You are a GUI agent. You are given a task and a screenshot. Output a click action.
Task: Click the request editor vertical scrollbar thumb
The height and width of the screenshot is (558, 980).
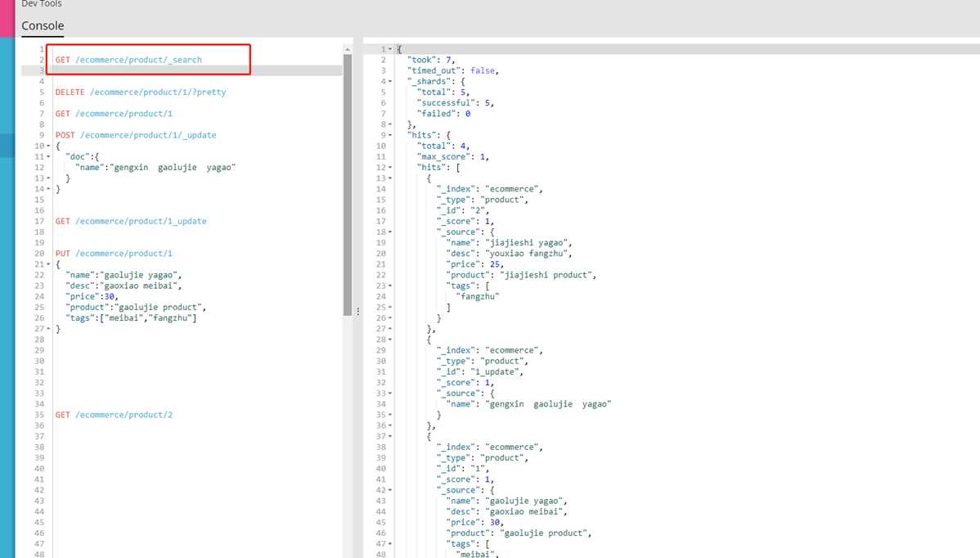tap(348, 185)
